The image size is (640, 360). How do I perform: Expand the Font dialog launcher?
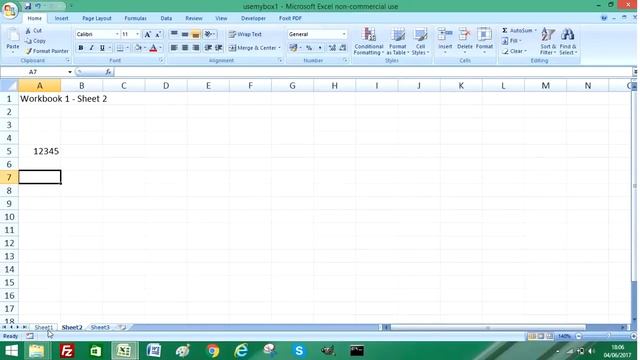[161, 60]
